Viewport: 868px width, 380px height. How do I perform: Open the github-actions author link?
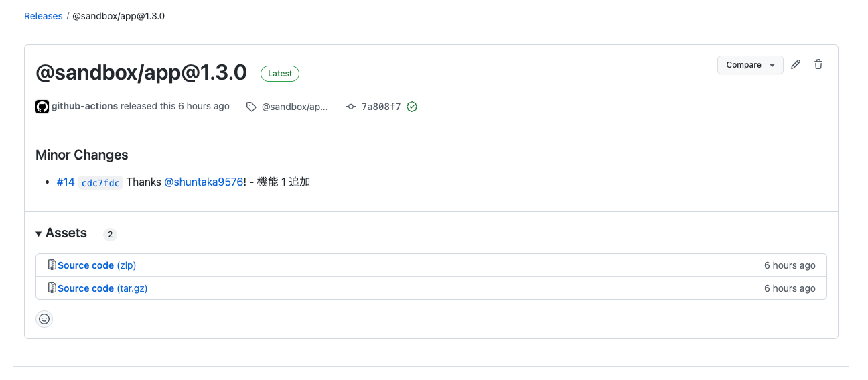click(x=84, y=106)
